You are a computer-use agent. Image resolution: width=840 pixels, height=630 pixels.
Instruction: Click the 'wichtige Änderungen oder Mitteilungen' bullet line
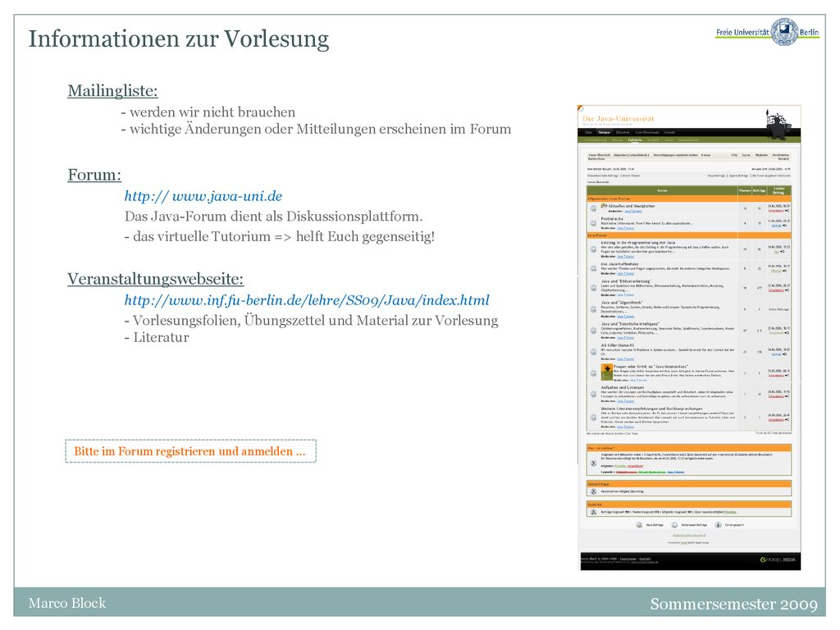pyautogui.click(x=316, y=129)
